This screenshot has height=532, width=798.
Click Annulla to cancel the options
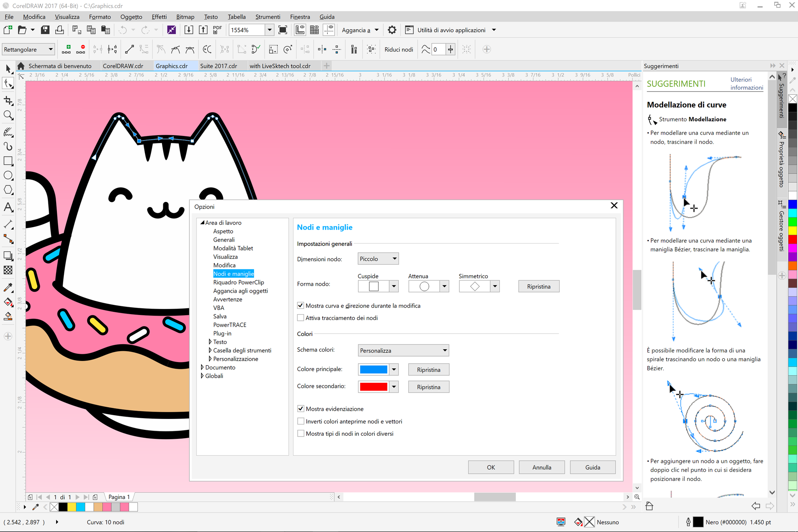point(541,467)
